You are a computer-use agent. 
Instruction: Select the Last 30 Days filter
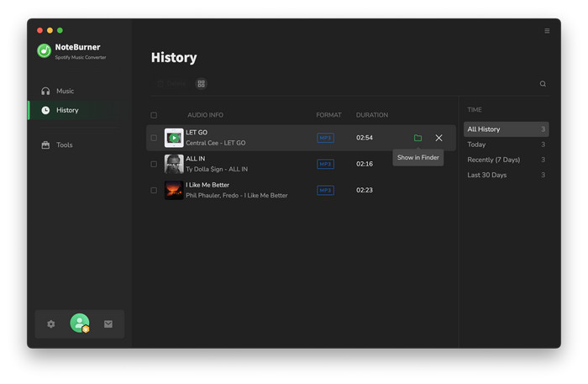coord(507,175)
